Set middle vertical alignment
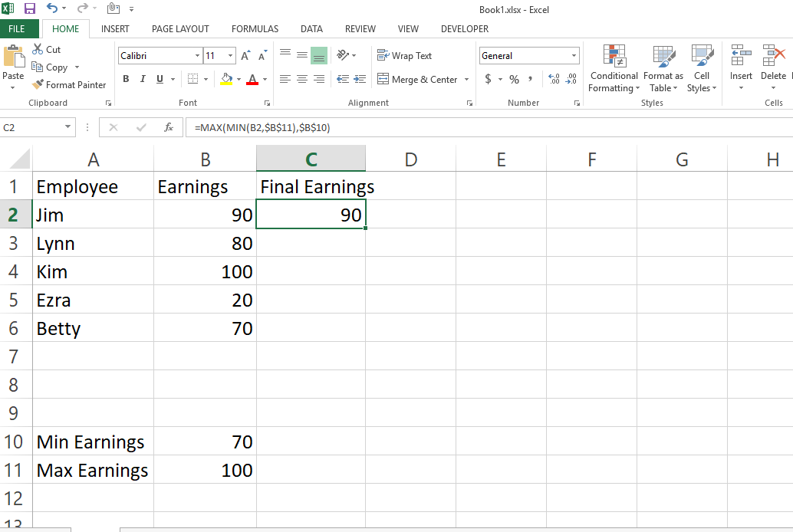This screenshot has height=532, width=793. point(302,55)
